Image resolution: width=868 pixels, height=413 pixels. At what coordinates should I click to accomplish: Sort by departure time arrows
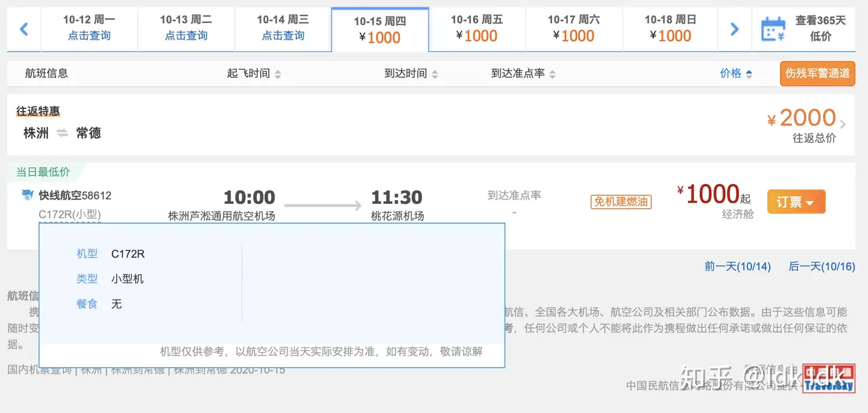[278, 74]
